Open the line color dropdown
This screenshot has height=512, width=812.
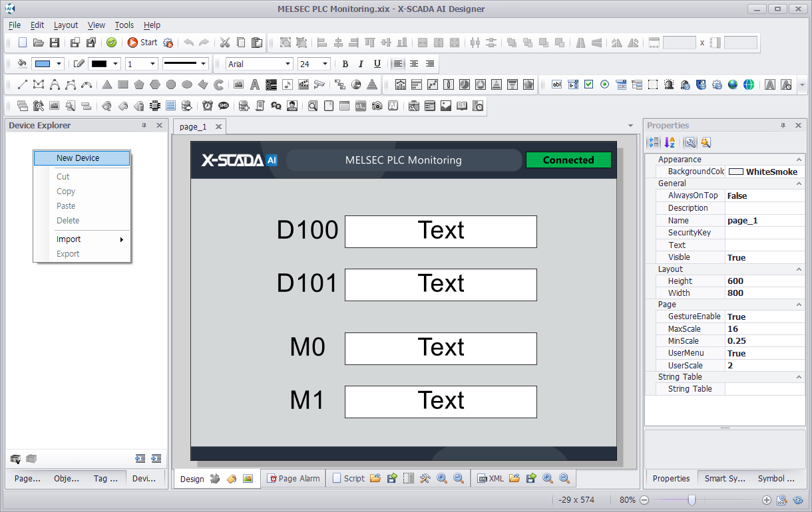tap(116, 64)
